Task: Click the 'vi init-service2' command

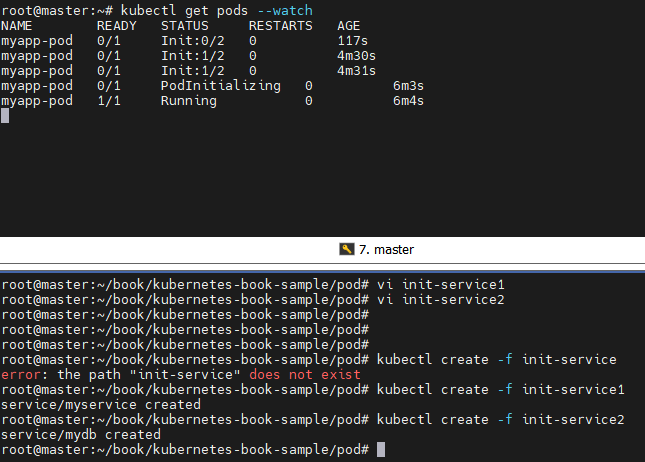Action: pyautogui.click(x=441, y=299)
